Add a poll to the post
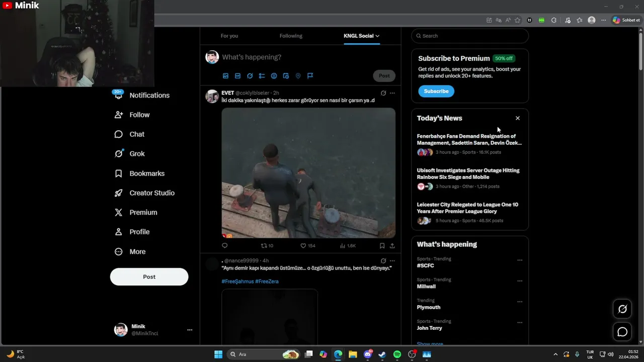Viewport: 644px width, 362px height. (x=262, y=76)
